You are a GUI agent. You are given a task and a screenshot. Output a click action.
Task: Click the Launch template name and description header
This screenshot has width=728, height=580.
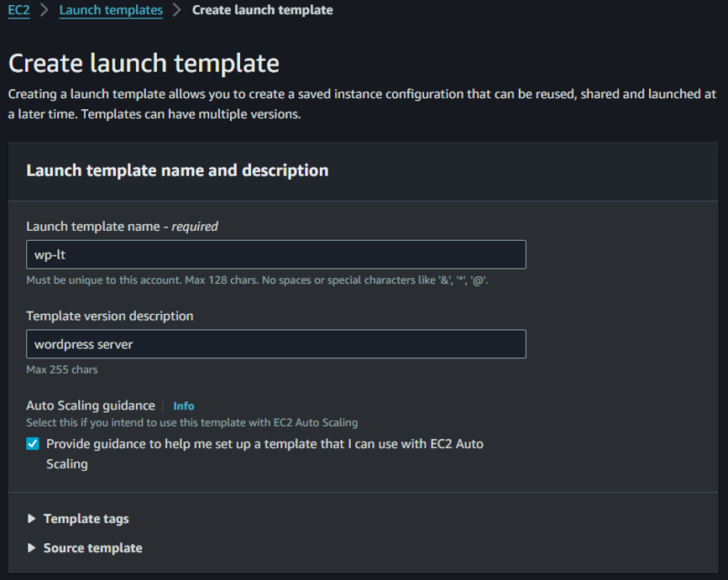[x=179, y=170]
